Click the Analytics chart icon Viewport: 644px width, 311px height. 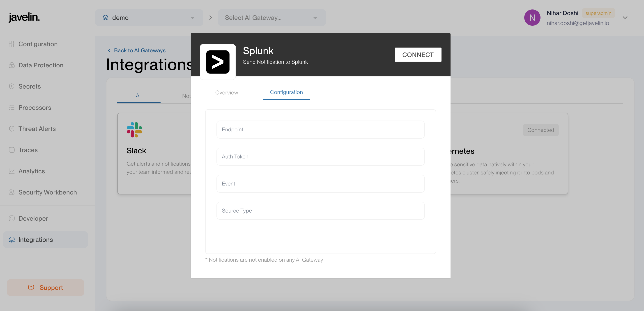click(x=12, y=171)
